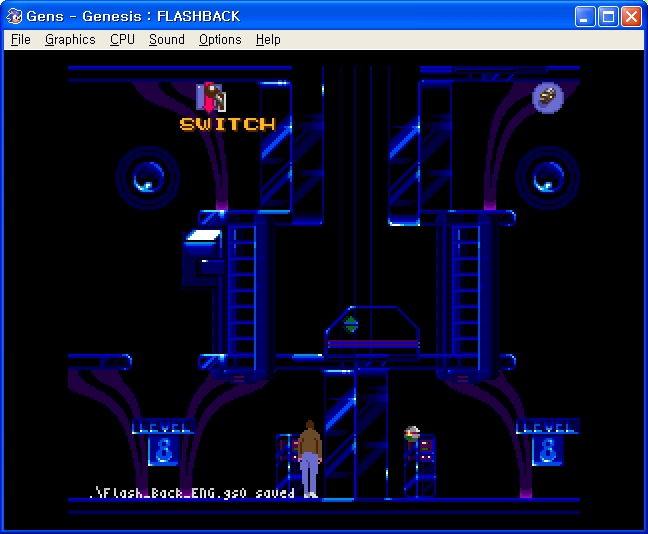The image size is (648, 534).
Task: Click the player character standing at bottom
Action: tap(310, 458)
